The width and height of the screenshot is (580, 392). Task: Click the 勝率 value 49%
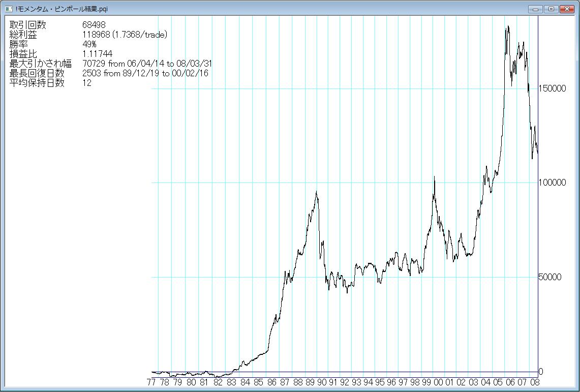tap(89, 44)
